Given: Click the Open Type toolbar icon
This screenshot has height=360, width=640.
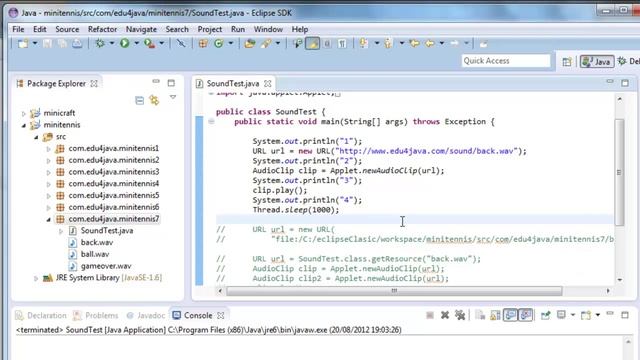Looking at the screenshot, I should [x=250, y=43].
